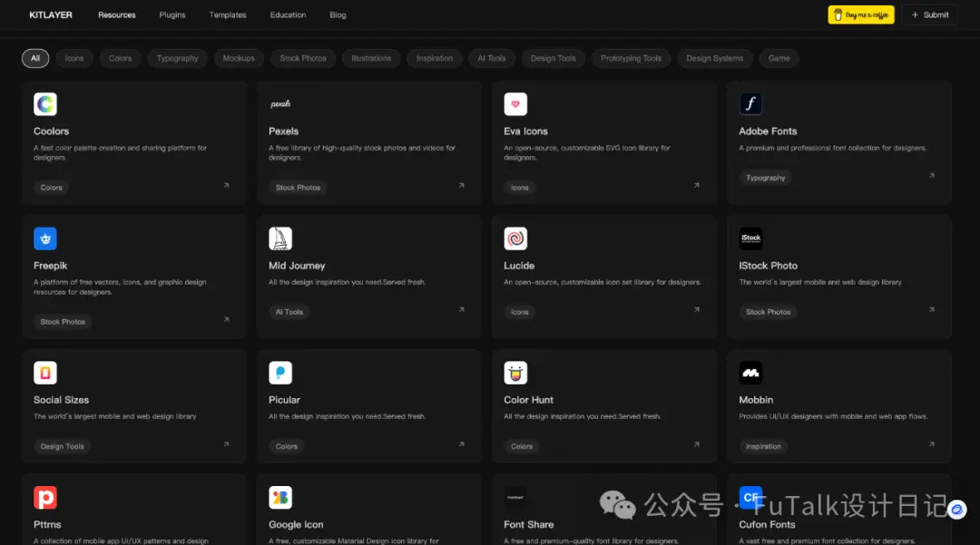Click the AI Tools tag on Mid Journey card
The width and height of the screenshot is (980, 545).
pos(289,312)
